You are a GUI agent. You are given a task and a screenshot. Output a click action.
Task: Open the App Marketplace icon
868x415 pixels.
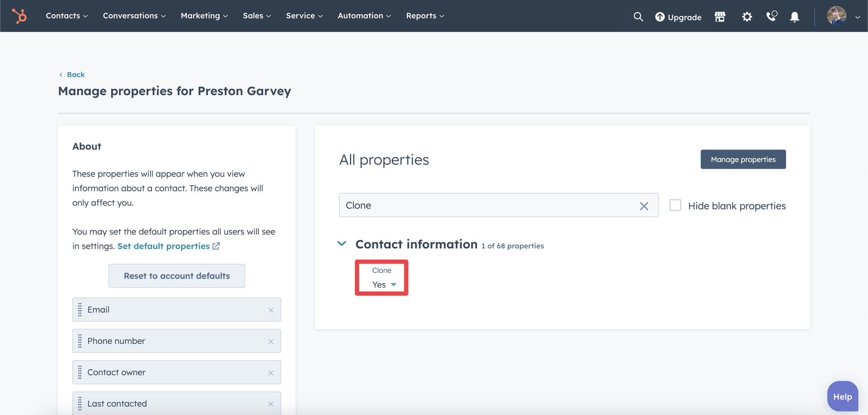pos(720,17)
